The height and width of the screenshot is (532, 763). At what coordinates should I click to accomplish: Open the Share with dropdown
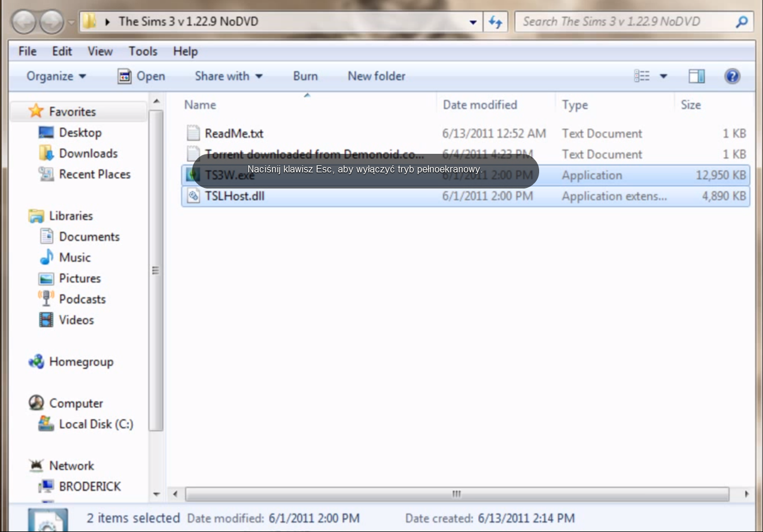click(x=228, y=76)
